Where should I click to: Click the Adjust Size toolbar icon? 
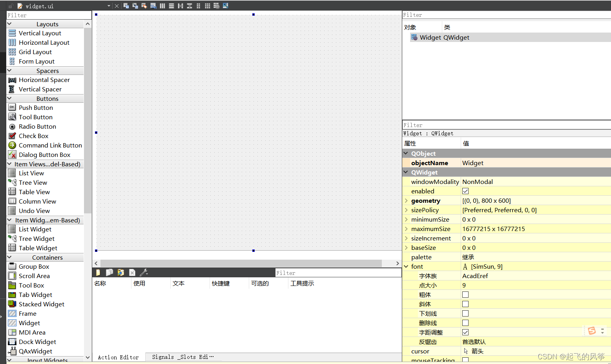pos(226,5)
